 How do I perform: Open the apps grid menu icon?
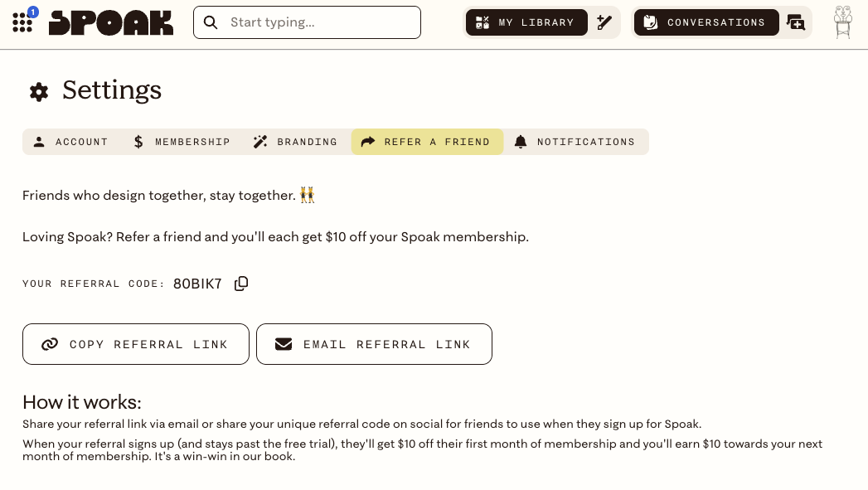(x=22, y=22)
